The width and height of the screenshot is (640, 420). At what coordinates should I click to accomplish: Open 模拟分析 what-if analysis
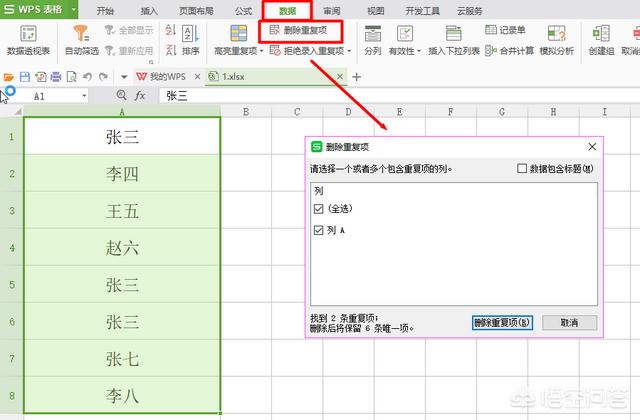[x=557, y=40]
